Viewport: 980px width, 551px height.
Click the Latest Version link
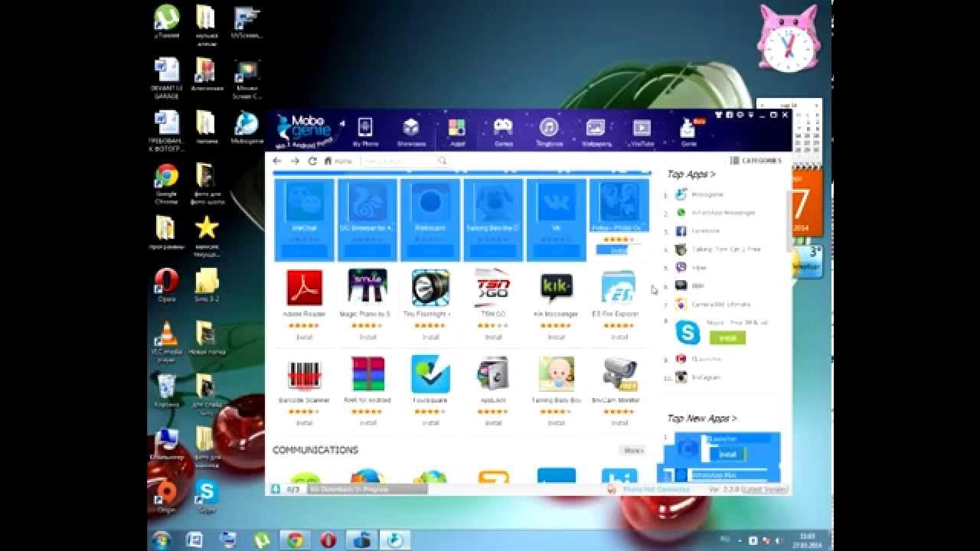[x=764, y=489]
